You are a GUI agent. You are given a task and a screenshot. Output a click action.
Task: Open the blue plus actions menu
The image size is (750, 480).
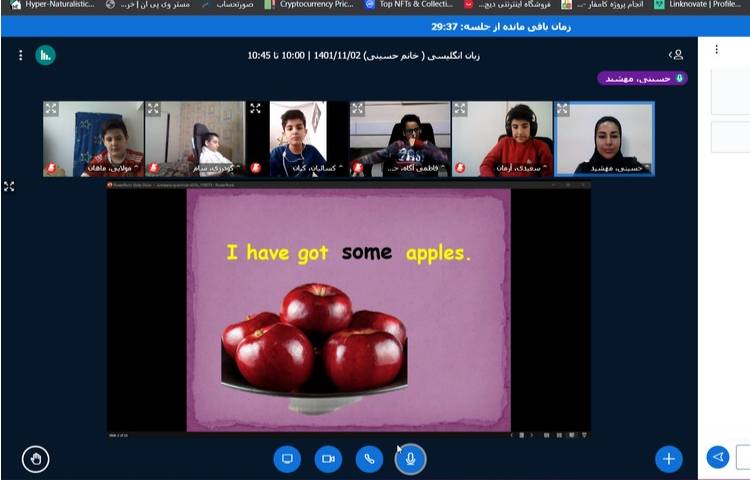(668, 459)
